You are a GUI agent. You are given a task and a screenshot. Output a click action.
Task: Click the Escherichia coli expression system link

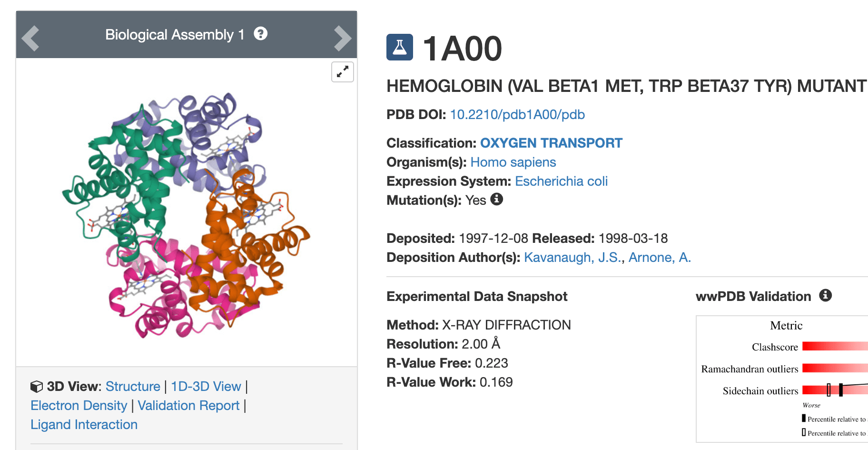tap(561, 181)
